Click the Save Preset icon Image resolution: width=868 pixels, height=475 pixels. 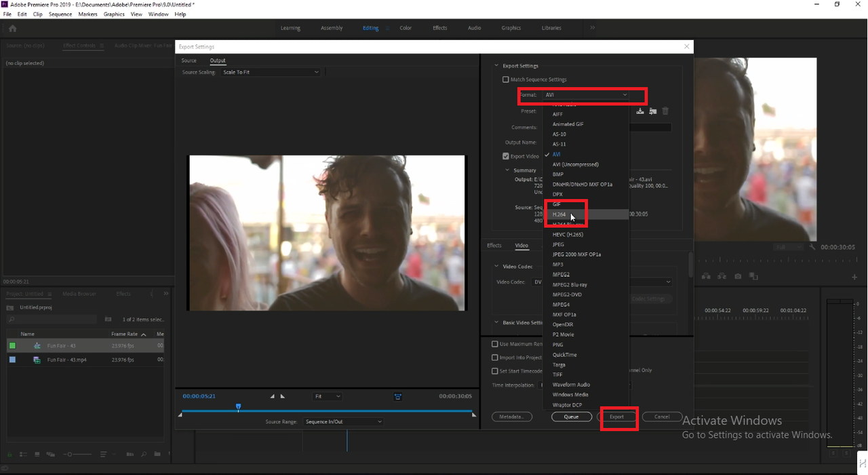640,111
